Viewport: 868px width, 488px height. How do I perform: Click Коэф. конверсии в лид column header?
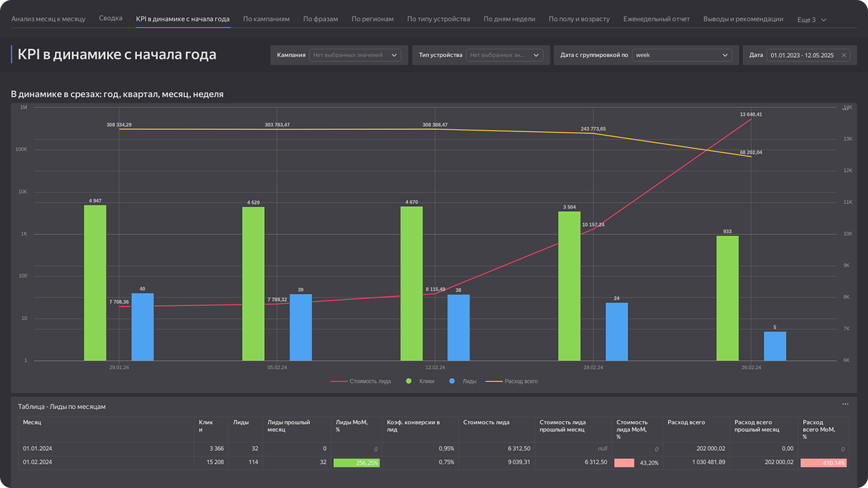click(x=420, y=429)
